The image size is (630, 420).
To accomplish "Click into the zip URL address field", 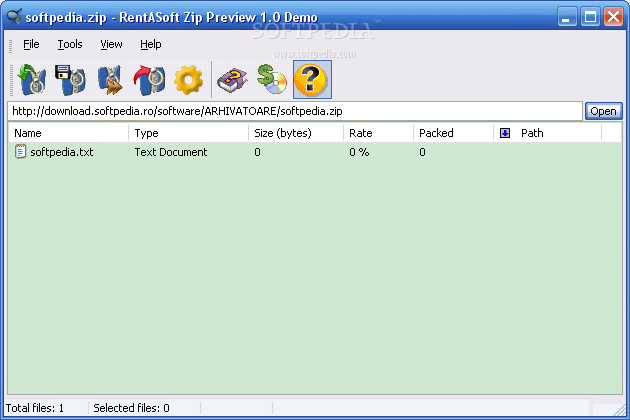I will click(x=295, y=111).
